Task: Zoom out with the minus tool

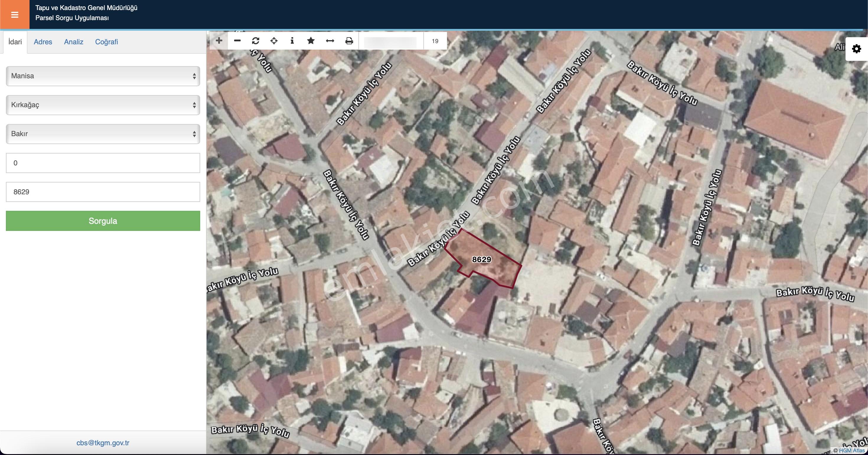Action: [x=237, y=41]
